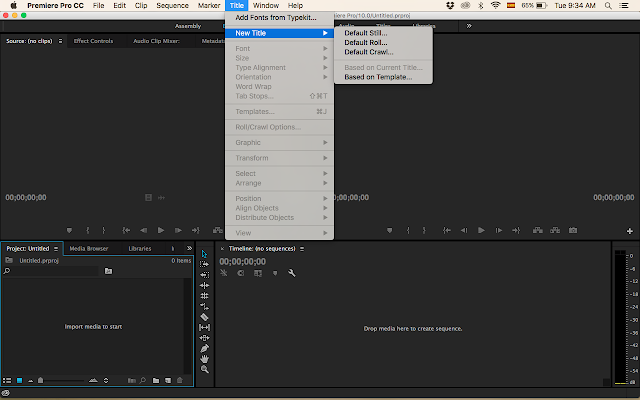Switch Project panel to List View
This screenshot has width=640, height=400.
coord(7,380)
